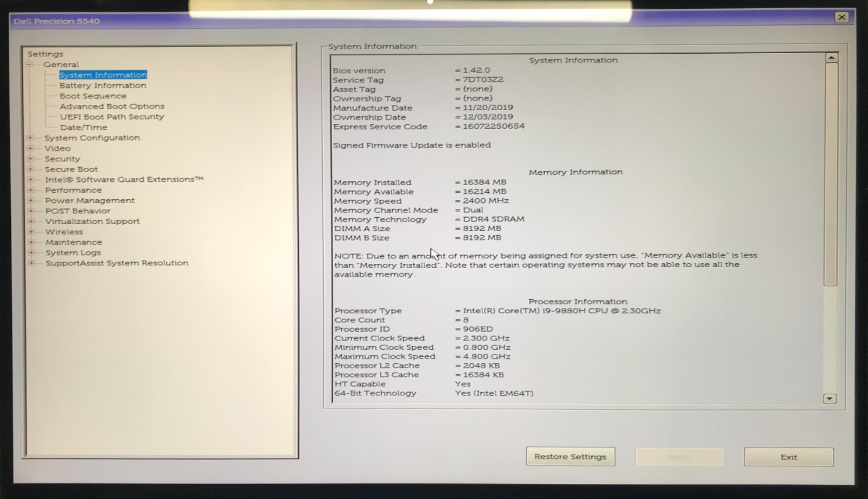Click the Memory Installed value 16384 MB
Screen dimensions: 868x499
(484, 182)
